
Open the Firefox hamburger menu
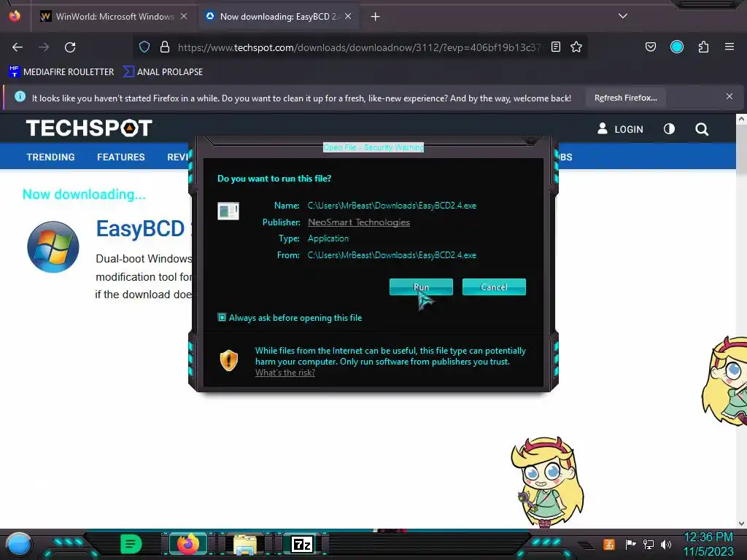[x=729, y=47]
